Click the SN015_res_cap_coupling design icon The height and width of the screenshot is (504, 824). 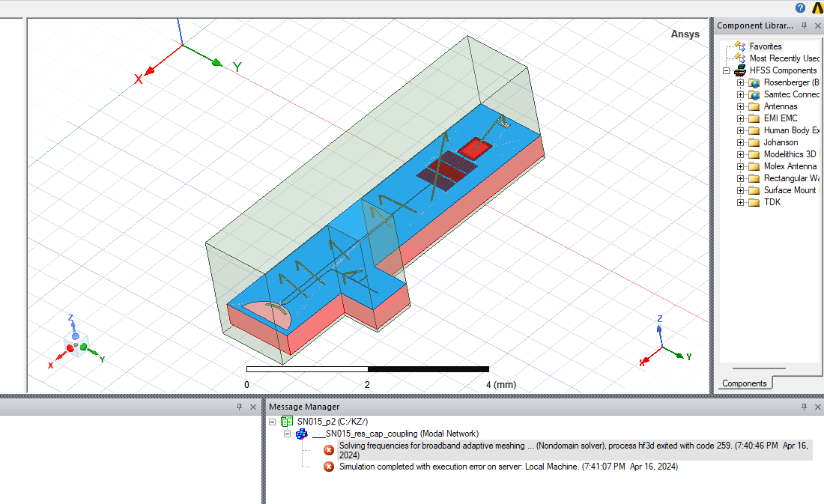pos(302,434)
